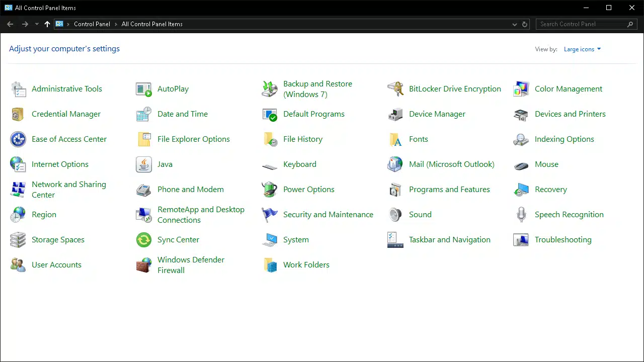Viewport: 644px width, 362px height.
Task: Expand the View by Large icons dropdown
Action: point(582,49)
